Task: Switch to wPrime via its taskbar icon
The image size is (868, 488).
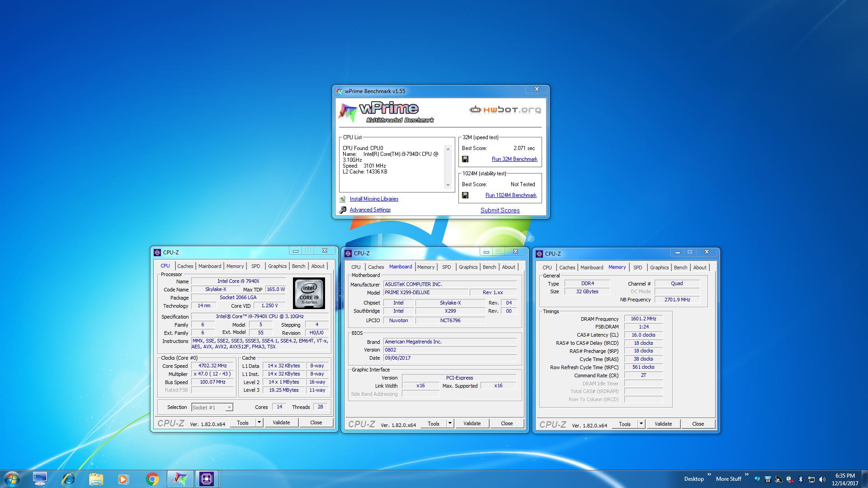Action: point(180,479)
